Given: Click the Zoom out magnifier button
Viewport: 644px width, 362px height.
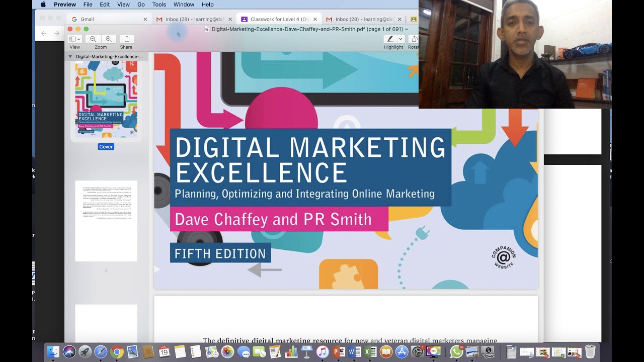Looking at the screenshot, I should coord(93,39).
